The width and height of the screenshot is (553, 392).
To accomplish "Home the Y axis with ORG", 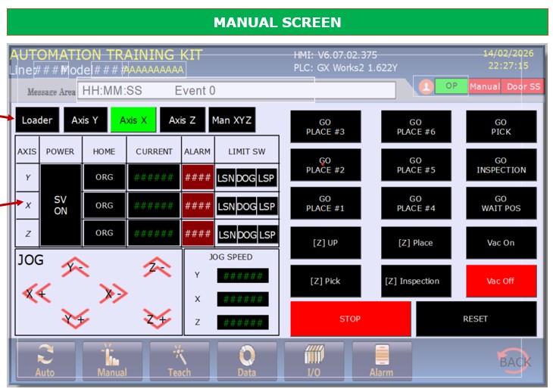I will click(x=105, y=177).
